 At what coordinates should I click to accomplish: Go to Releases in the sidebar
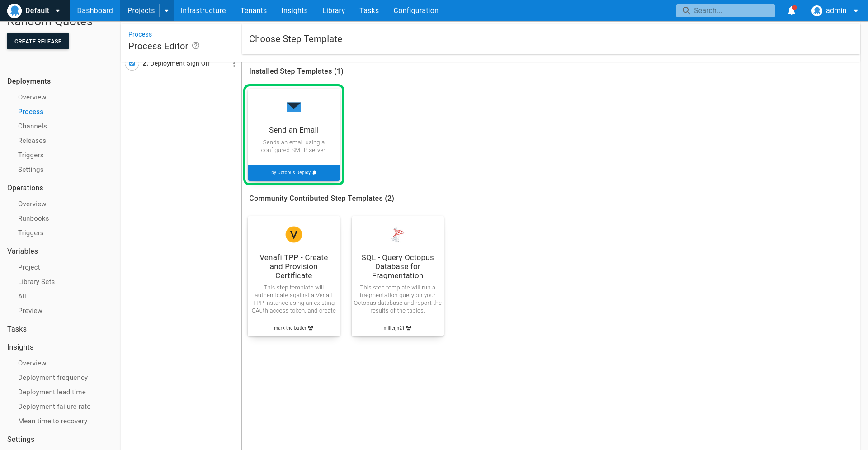32,141
